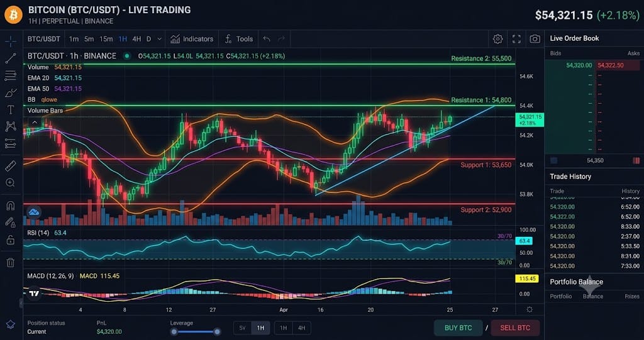Open the chart settings gear
The width and height of the screenshot is (644, 340).
(x=498, y=39)
